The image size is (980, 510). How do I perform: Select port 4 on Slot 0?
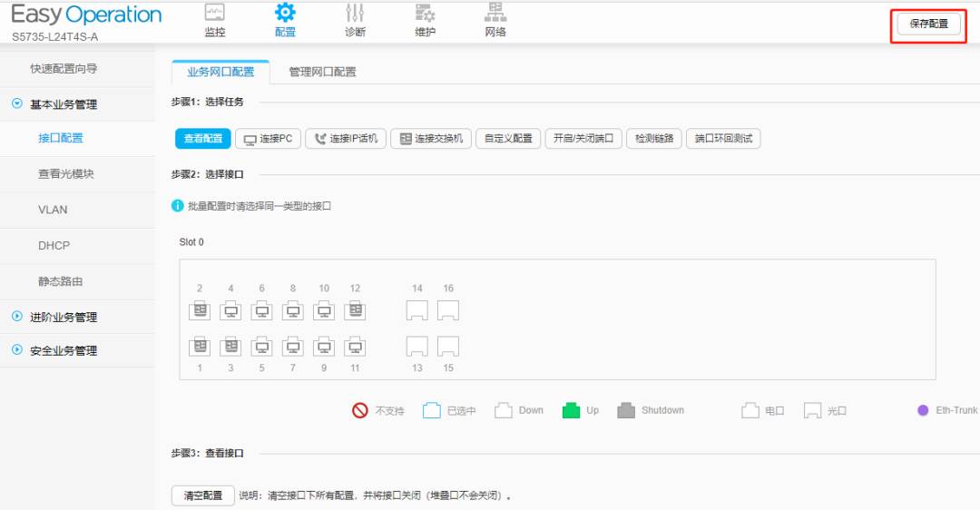pos(230,310)
